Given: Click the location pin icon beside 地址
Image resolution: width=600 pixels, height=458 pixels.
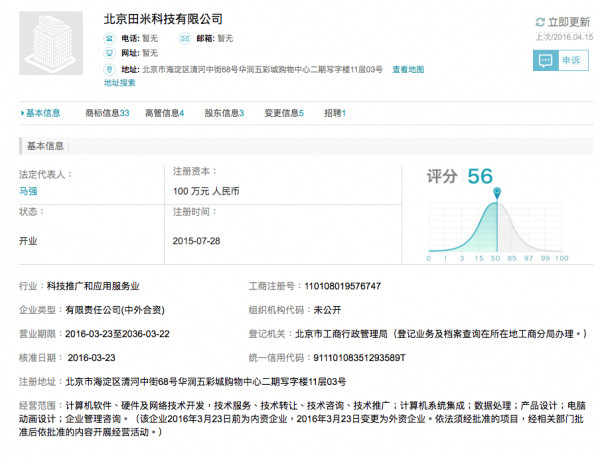Looking at the screenshot, I should coord(110,69).
